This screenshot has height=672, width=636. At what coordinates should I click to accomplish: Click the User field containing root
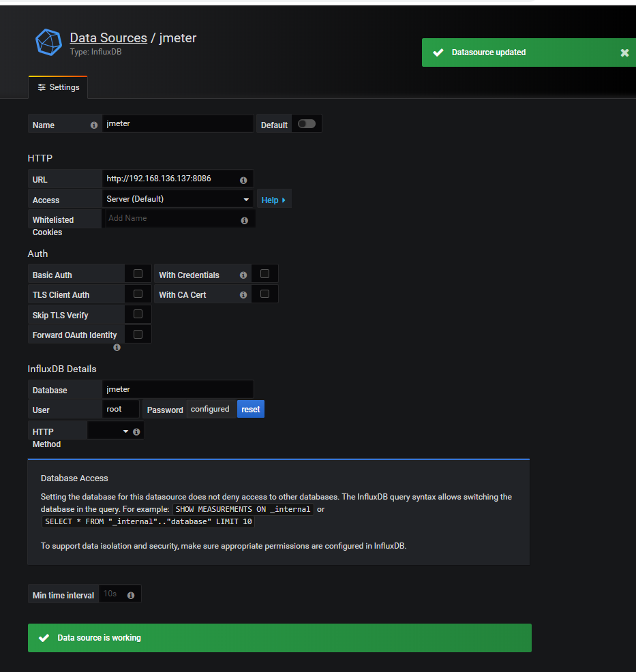tap(121, 409)
